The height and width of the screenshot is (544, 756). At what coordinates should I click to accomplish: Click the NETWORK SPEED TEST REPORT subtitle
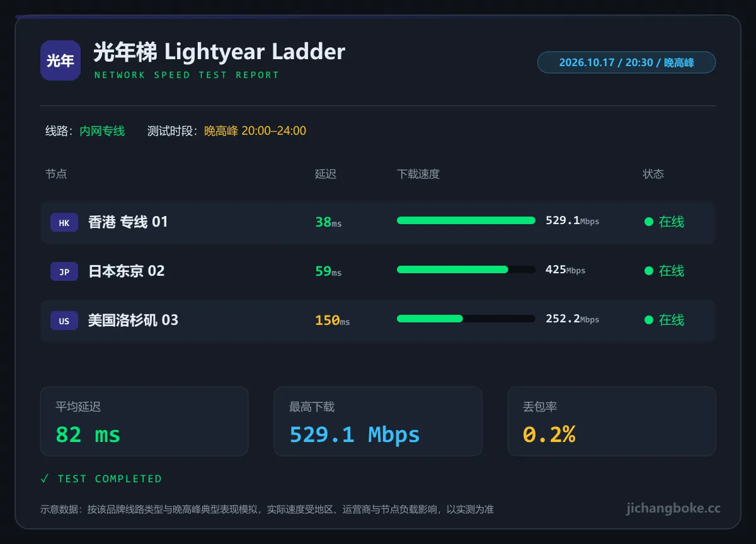point(186,75)
